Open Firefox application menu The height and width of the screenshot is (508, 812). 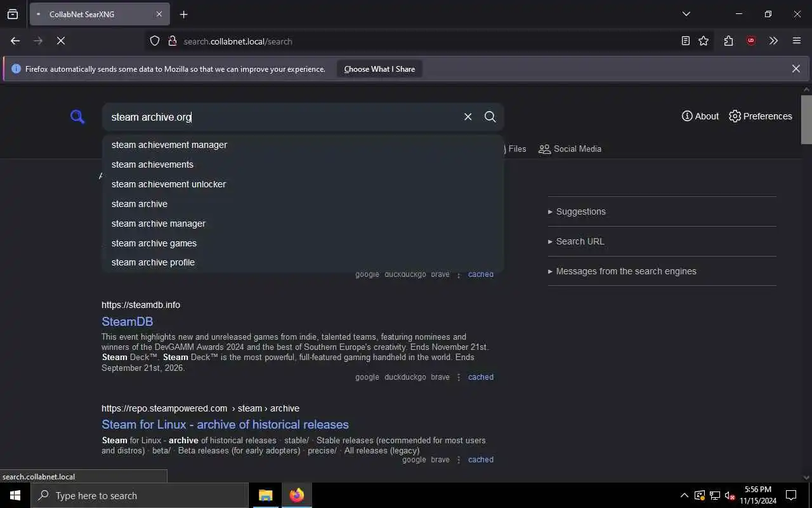[797, 41]
